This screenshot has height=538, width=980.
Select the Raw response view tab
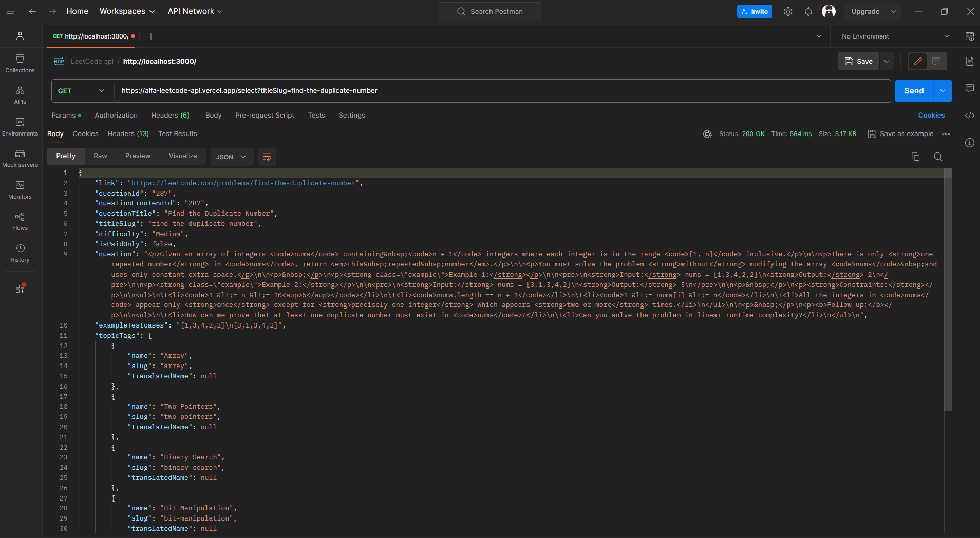coord(100,156)
